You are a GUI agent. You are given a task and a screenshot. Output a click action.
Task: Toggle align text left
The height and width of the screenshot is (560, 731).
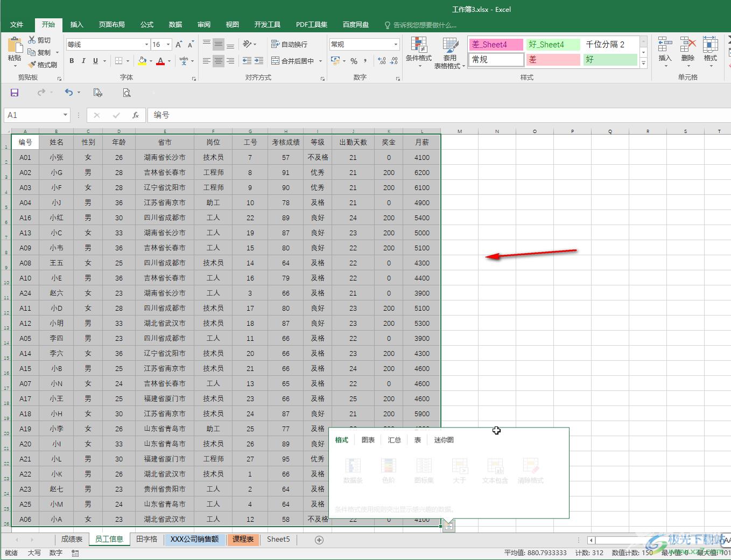(x=207, y=61)
